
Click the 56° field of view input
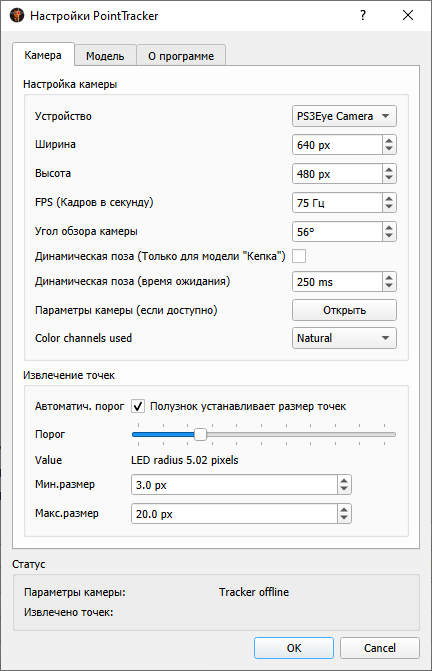pyautogui.click(x=337, y=232)
